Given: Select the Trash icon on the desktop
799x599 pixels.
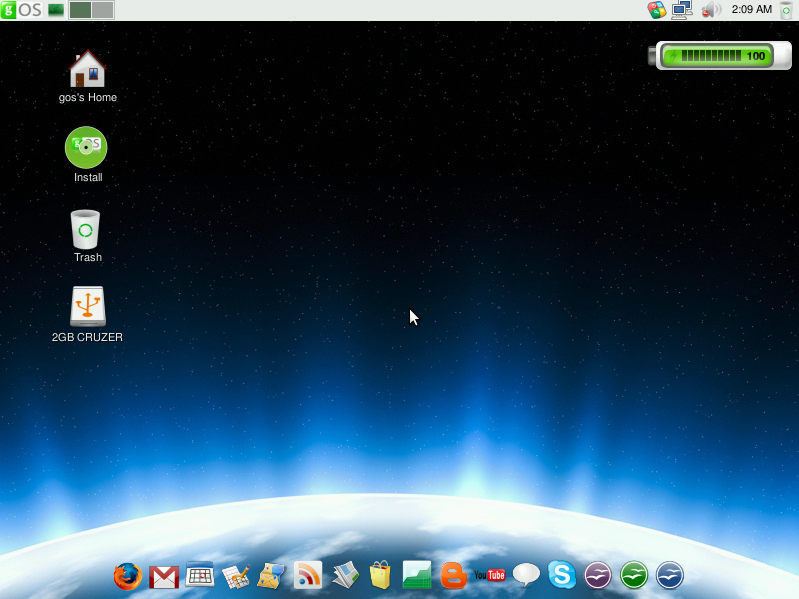Looking at the screenshot, I should [87, 236].
